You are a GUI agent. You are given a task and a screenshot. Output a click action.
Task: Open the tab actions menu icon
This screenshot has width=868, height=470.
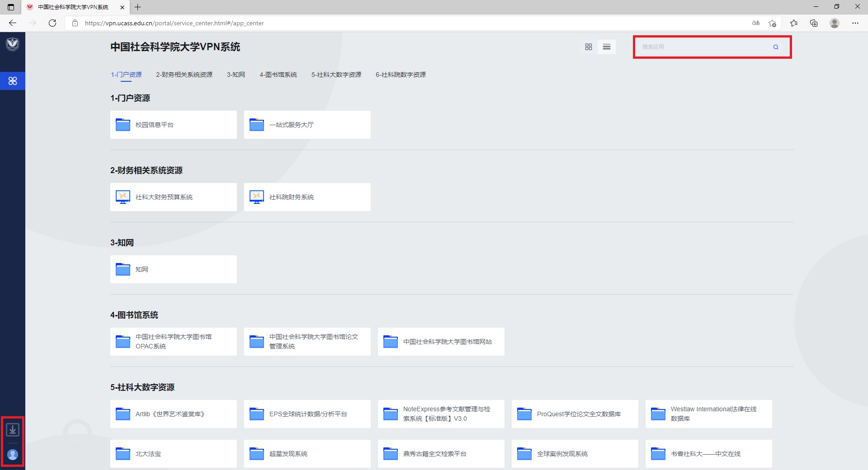11,7
